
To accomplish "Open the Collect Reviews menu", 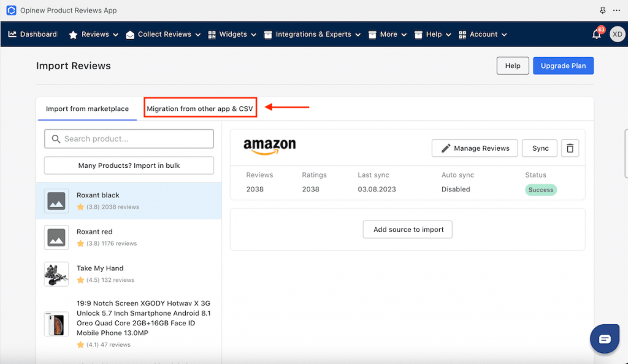I will point(163,34).
